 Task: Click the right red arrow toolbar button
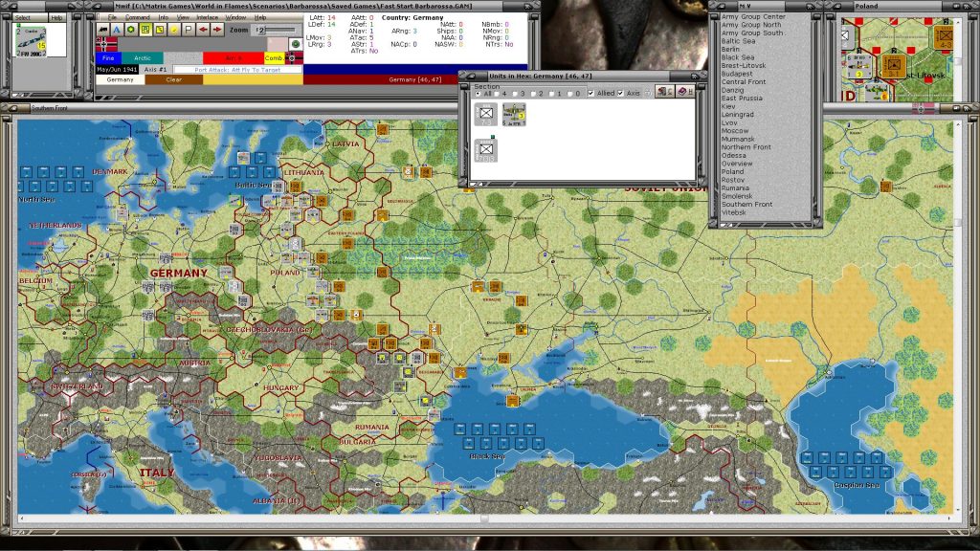pyautogui.click(x=217, y=30)
